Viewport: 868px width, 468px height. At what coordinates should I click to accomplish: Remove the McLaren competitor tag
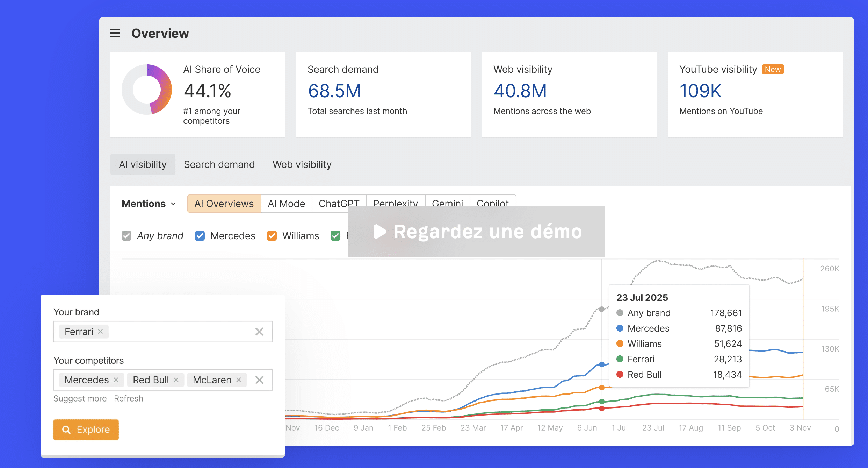click(x=239, y=380)
